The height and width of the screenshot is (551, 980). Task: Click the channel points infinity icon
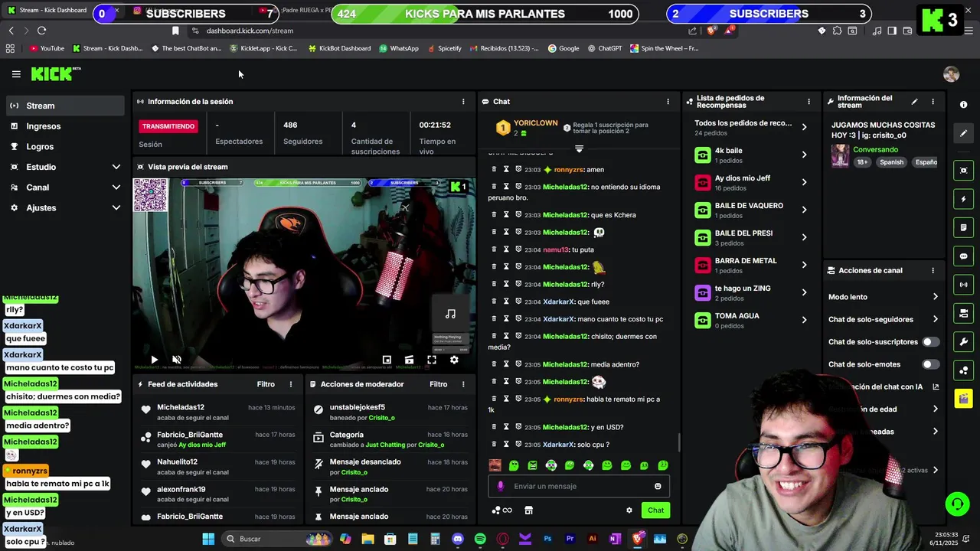pos(502,510)
